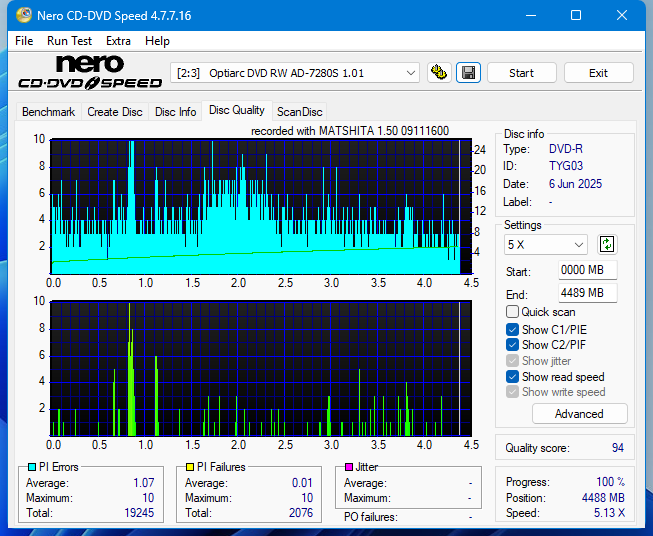Click the save floppy disk icon
Image resolution: width=653 pixels, height=536 pixels.
pyautogui.click(x=468, y=73)
